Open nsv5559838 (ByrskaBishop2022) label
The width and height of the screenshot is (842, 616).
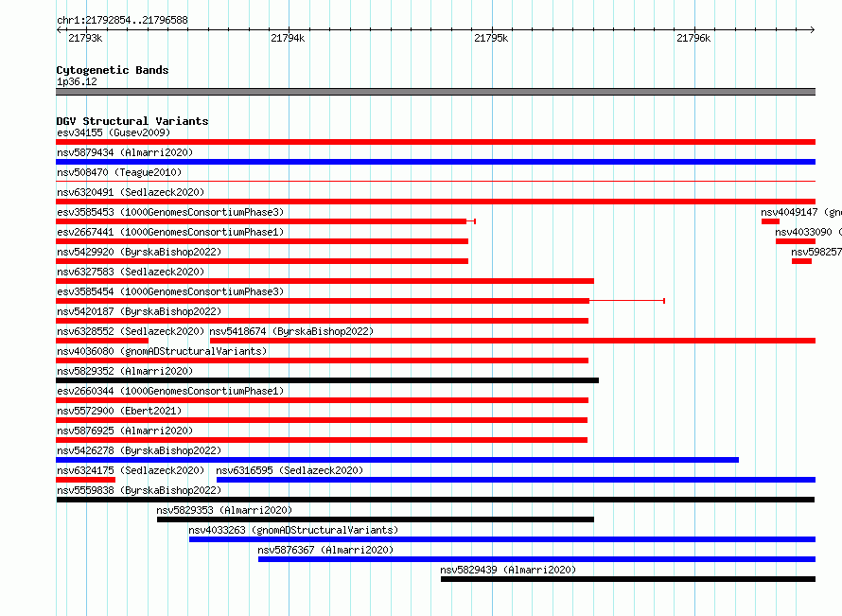(139, 490)
